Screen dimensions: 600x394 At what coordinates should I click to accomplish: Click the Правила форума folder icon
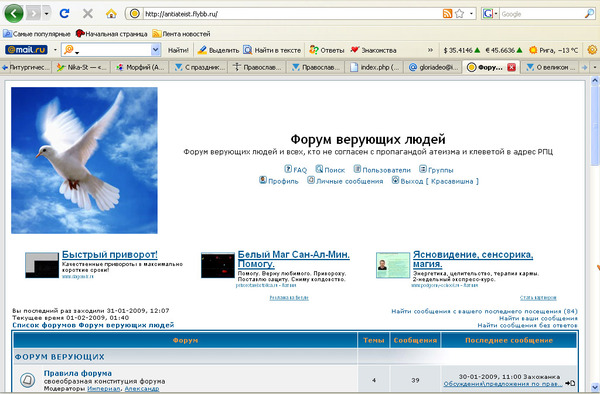[28, 380]
